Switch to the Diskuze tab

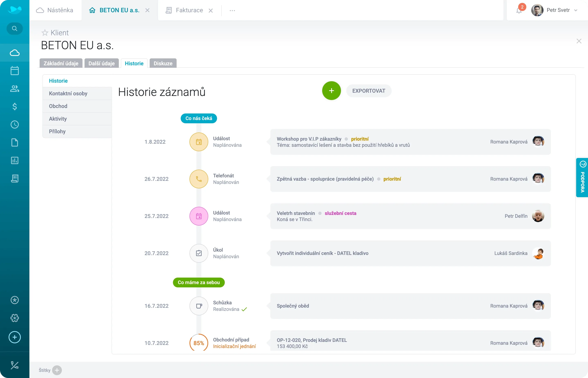[163, 63]
